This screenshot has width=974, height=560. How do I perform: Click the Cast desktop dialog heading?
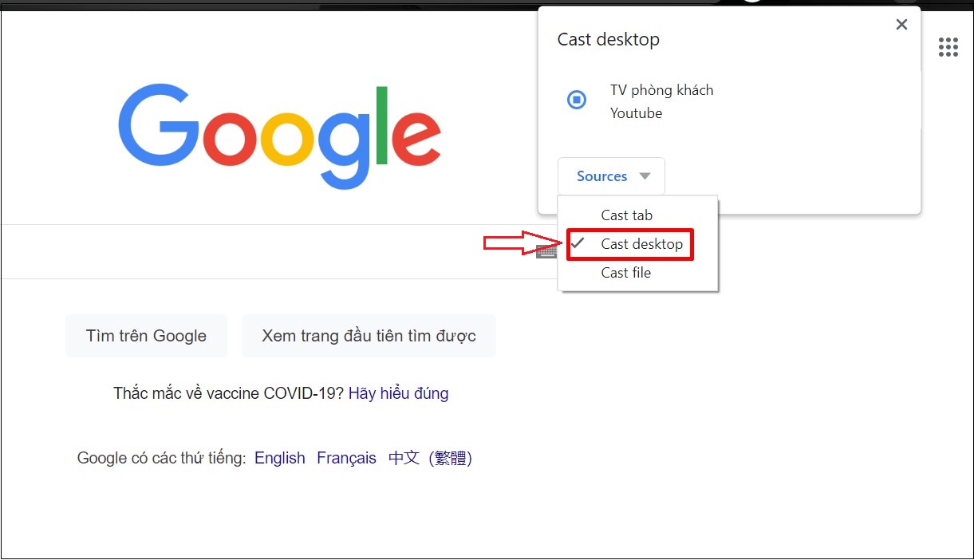pyautogui.click(x=608, y=40)
